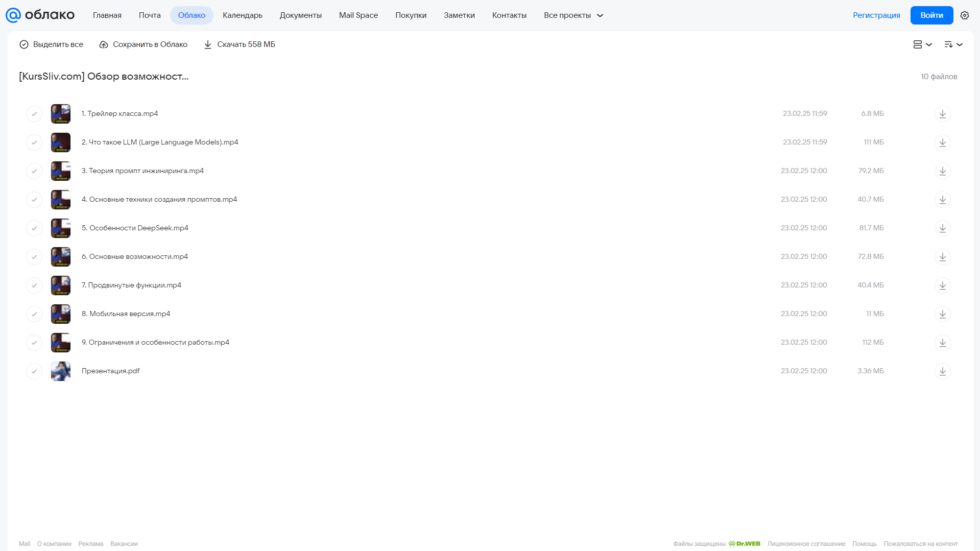Go to the Почта tab

point(150,15)
